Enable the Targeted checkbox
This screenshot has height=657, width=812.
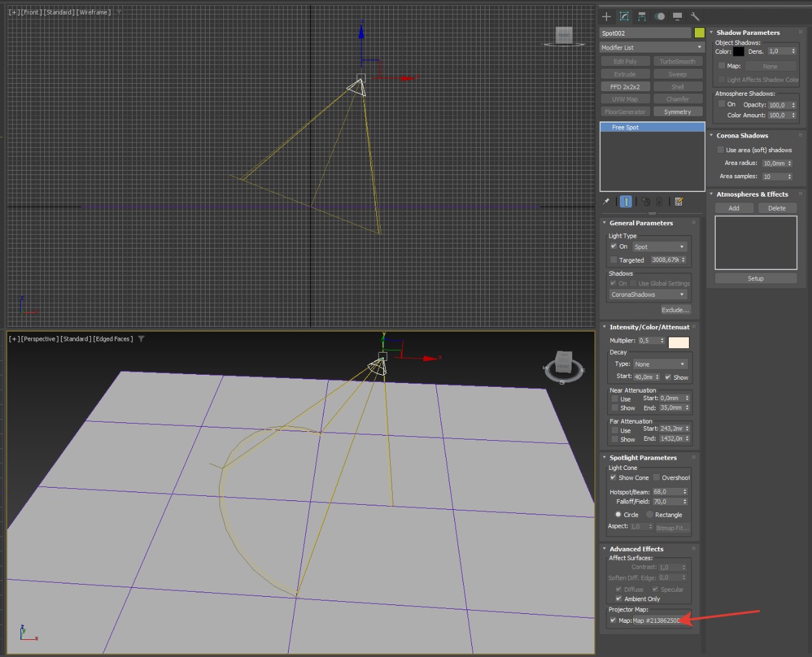pyautogui.click(x=613, y=260)
